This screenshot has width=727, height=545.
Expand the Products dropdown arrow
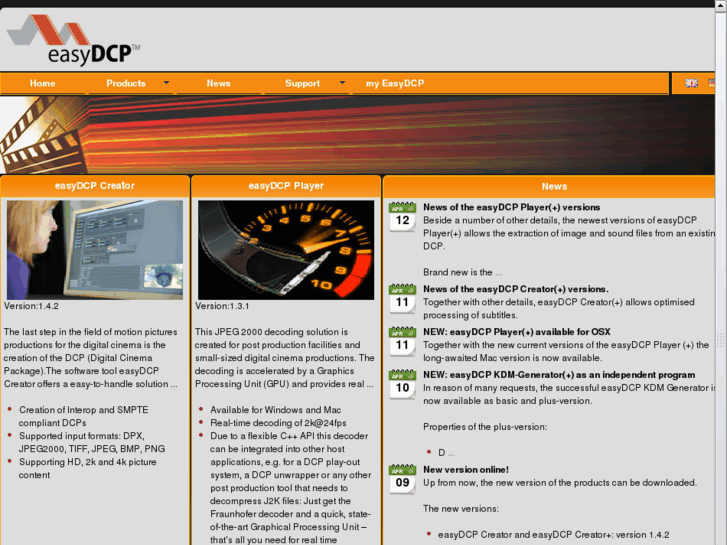pyautogui.click(x=166, y=83)
